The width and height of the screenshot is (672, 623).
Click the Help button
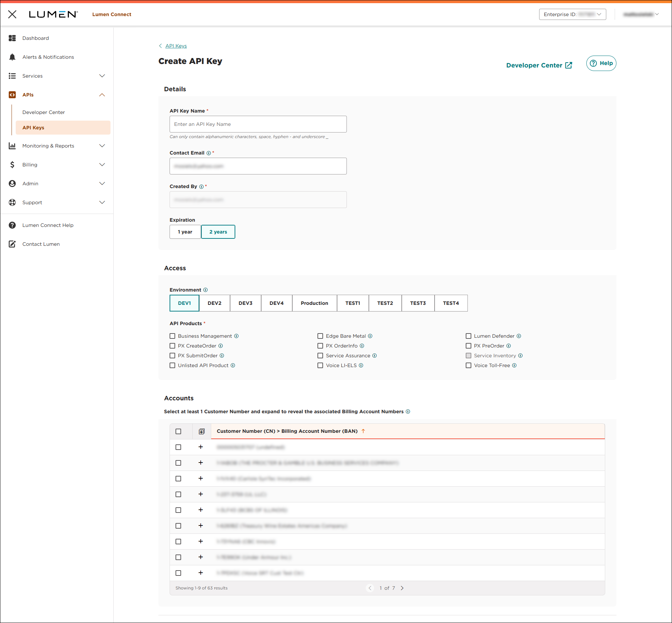point(601,63)
